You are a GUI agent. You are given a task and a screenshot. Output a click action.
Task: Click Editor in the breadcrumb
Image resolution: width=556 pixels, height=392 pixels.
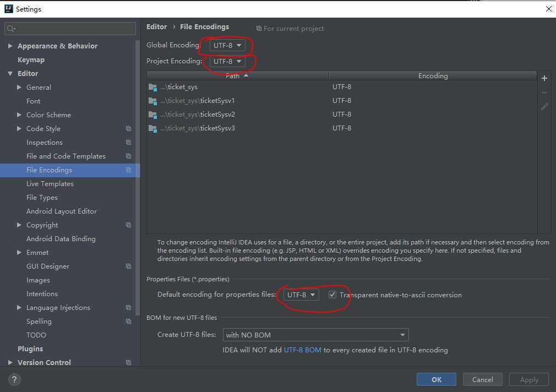click(x=156, y=27)
